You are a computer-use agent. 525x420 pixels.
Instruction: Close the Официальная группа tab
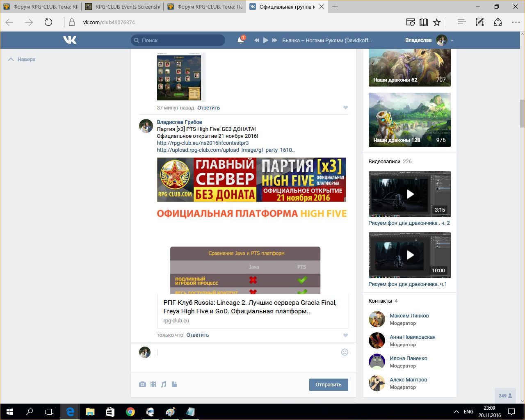[x=322, y=7]
